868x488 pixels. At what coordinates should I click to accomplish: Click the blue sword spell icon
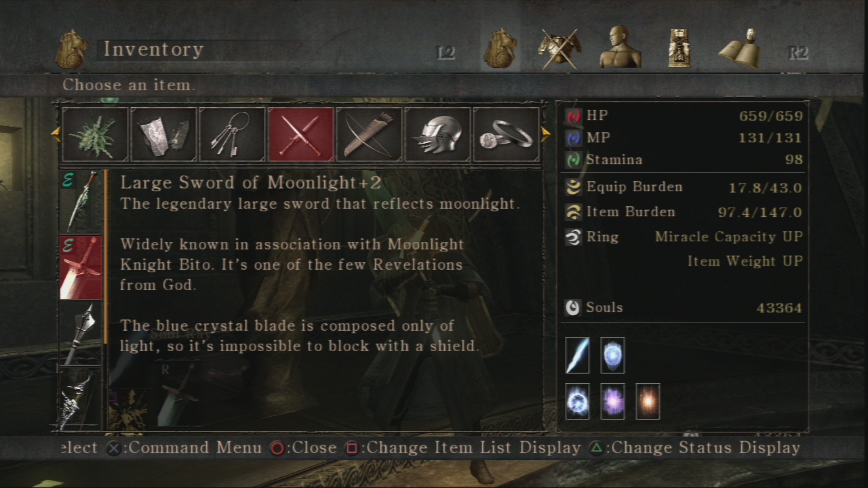click(577, 355)
